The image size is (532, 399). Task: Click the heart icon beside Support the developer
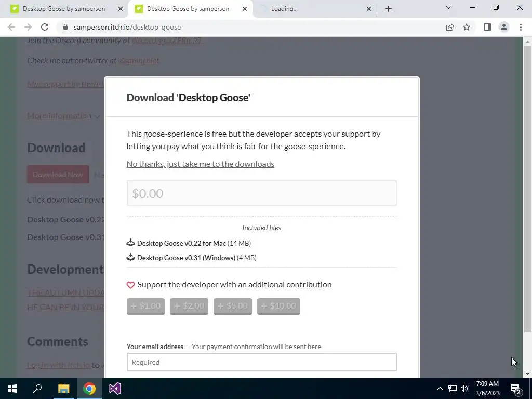pos(130,285)
